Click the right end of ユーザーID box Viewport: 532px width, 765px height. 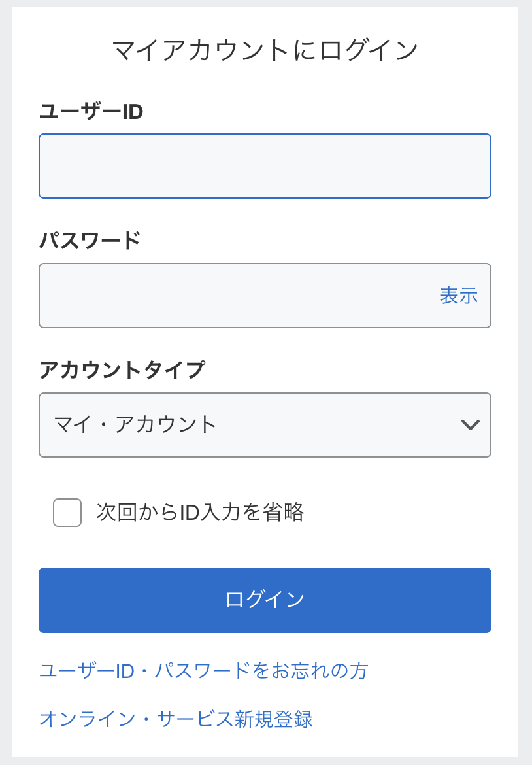tap(474, 166)
